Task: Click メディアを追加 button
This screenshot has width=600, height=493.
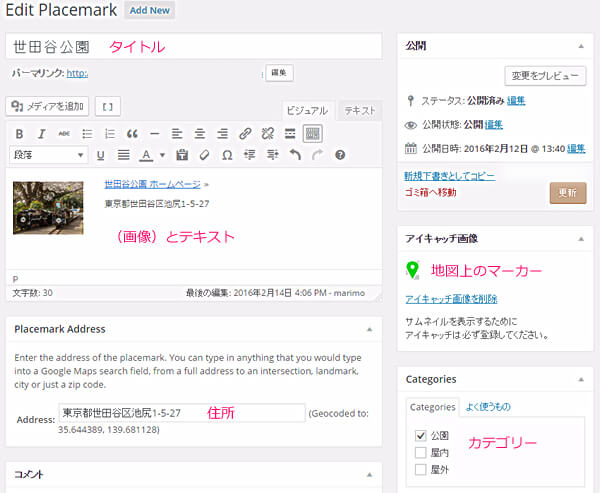Action: click(x=47, y=106)
